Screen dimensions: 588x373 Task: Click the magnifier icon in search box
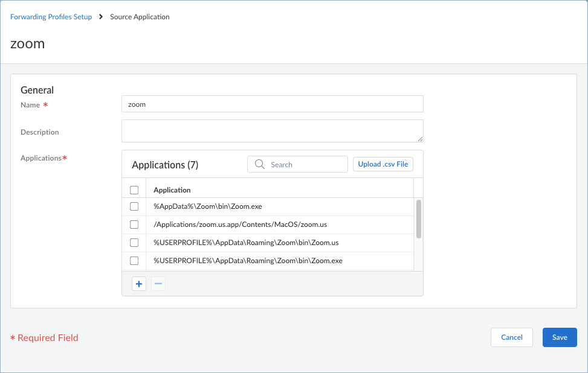coord(260,164)
